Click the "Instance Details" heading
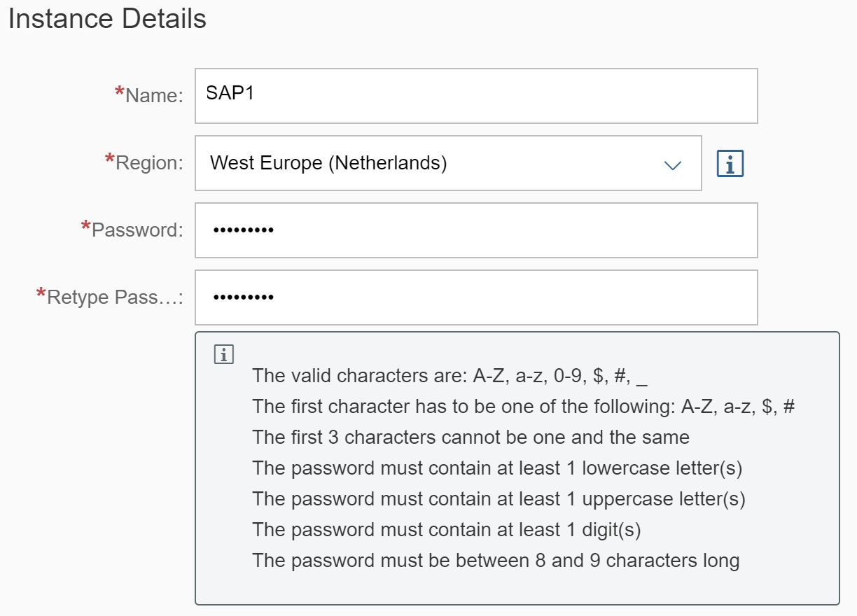 tap(107, 19)
